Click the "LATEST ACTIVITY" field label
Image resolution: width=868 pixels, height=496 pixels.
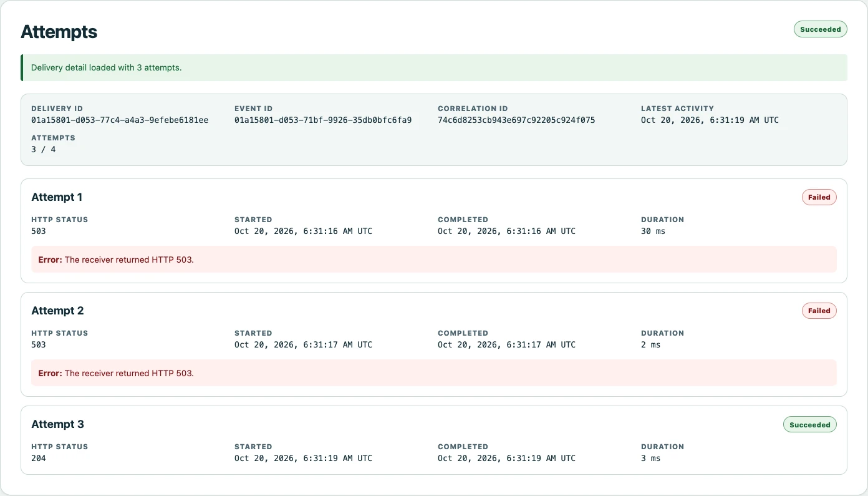677,109
